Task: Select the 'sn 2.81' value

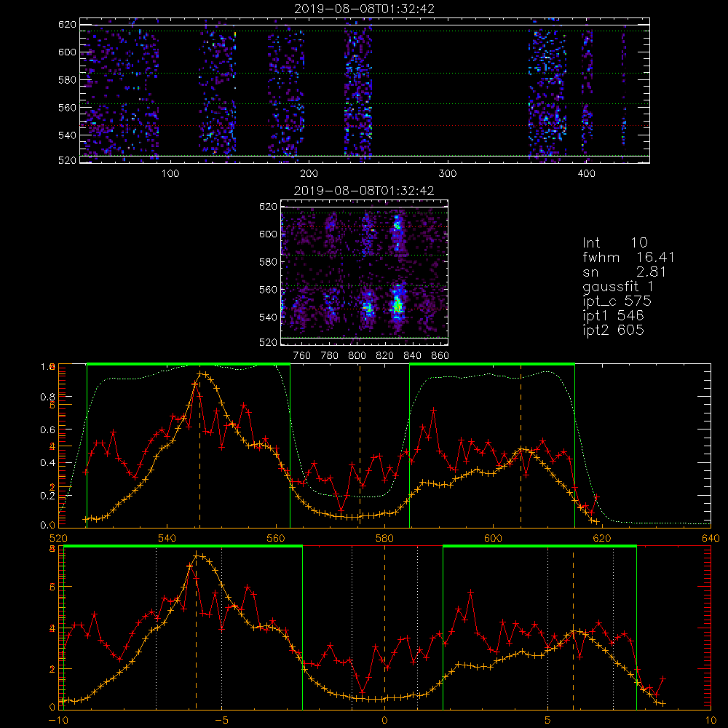Action: point(624,272)
